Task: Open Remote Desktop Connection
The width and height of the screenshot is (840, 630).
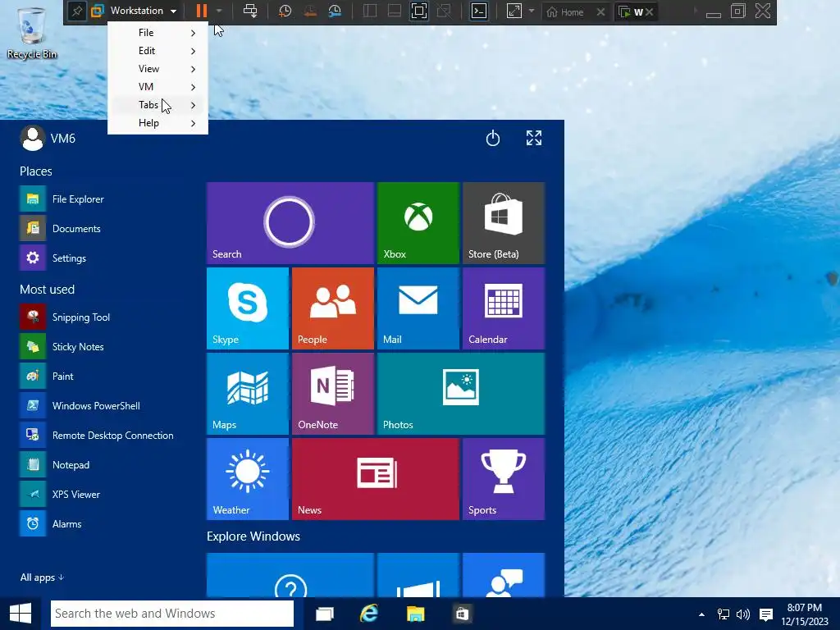Action: pyautogui.click(x=97, y=435)
